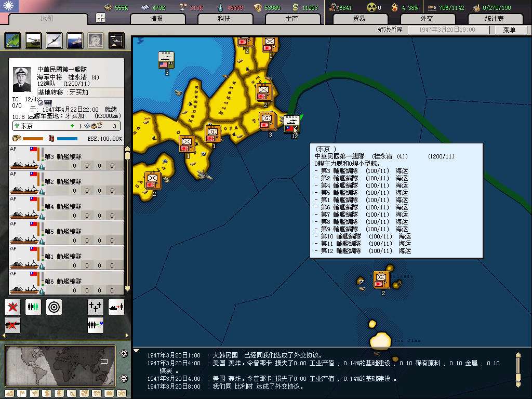Zoom in the minimap with plus button
This screenshot has width=532, height=399.
[x=124, y=354]
